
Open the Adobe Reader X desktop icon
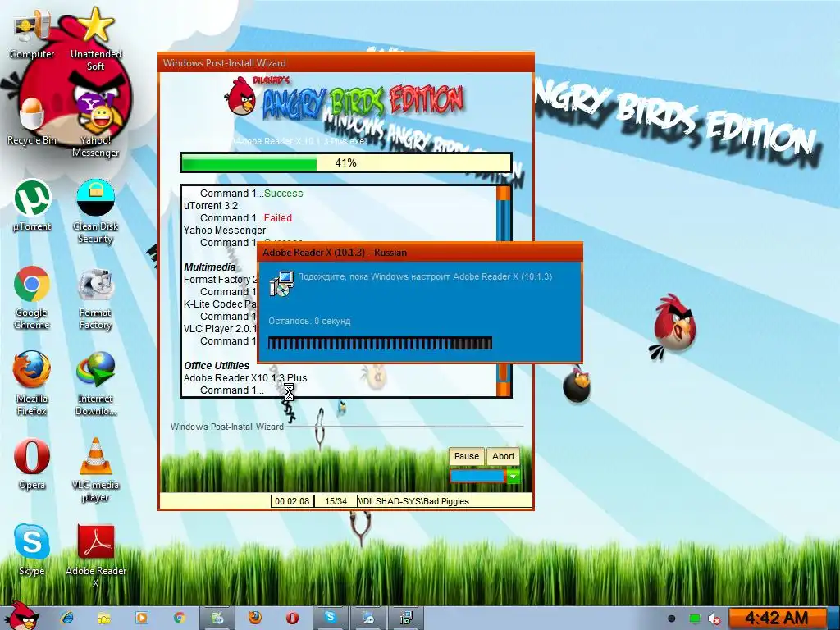tap(95, 556)
